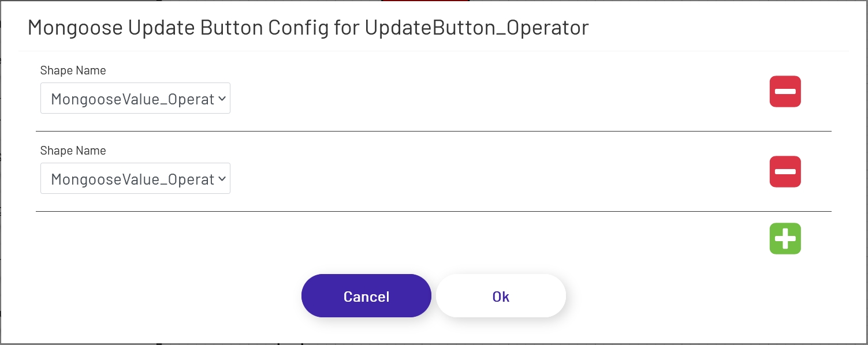Viewport: 868px width, 345px height.
Task: Dismiss the config dialog using Cancel
Action: click(x=366, y=295)
